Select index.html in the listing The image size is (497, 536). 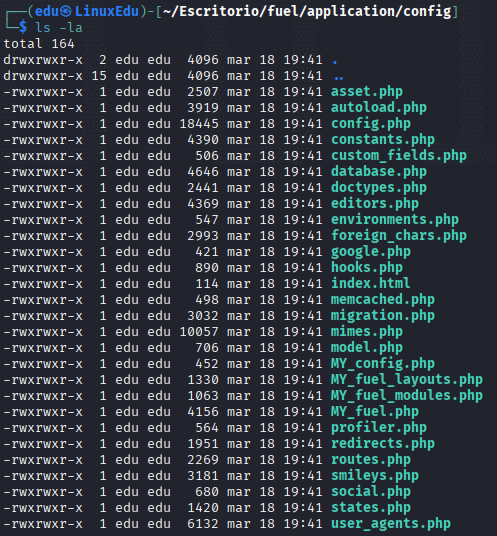click(371, 284)
